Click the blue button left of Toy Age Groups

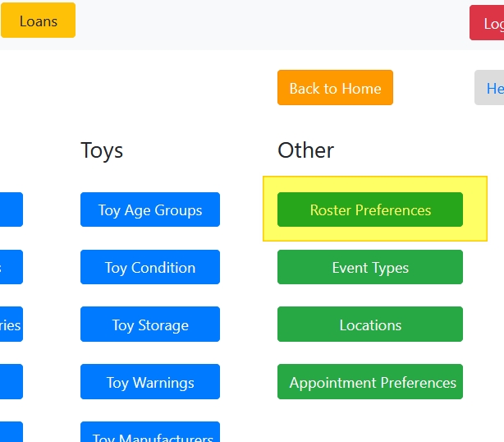click(x=11, y=209)
